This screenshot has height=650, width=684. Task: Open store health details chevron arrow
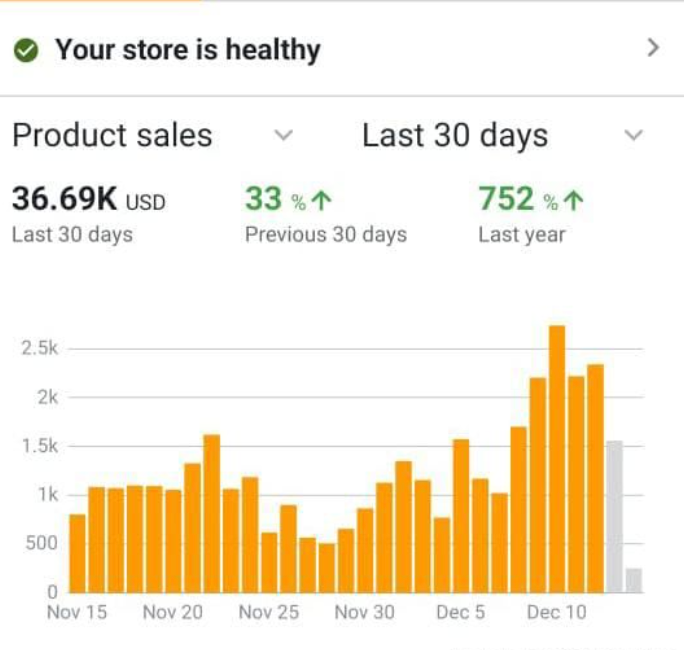653,48
